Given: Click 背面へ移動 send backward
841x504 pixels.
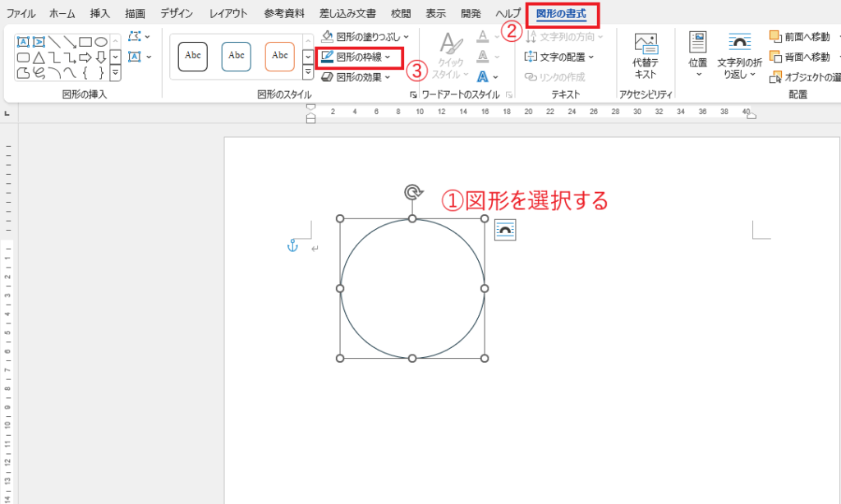Looking at the screenshot, I should tap(800, 57).
